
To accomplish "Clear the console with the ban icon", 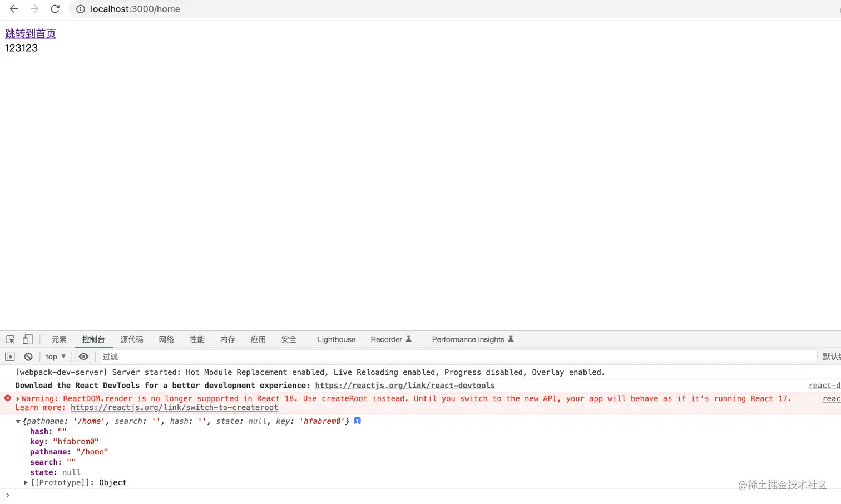I will [x=28, y=357].
